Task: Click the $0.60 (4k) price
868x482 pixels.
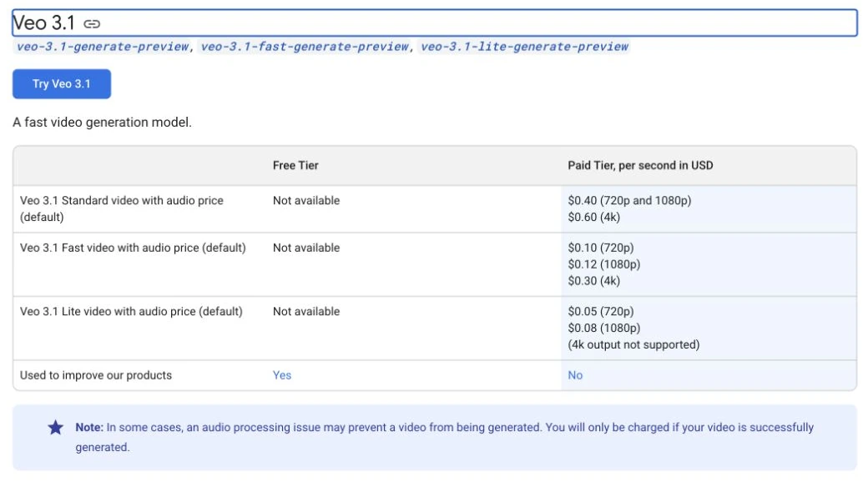Action: pyautogui.click(x=594, y=218)
